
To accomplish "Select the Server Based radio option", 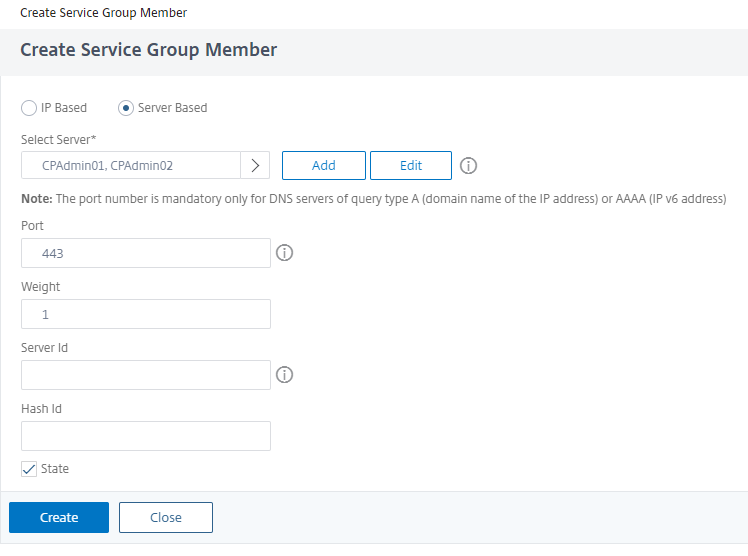I will [126, 108].
